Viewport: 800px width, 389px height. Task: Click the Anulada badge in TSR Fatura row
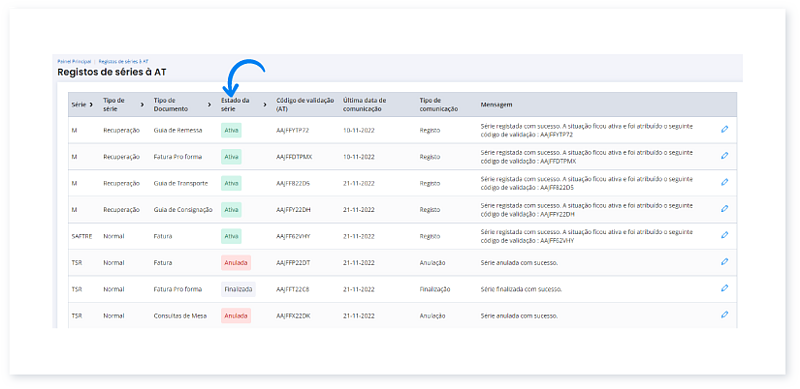236,263
